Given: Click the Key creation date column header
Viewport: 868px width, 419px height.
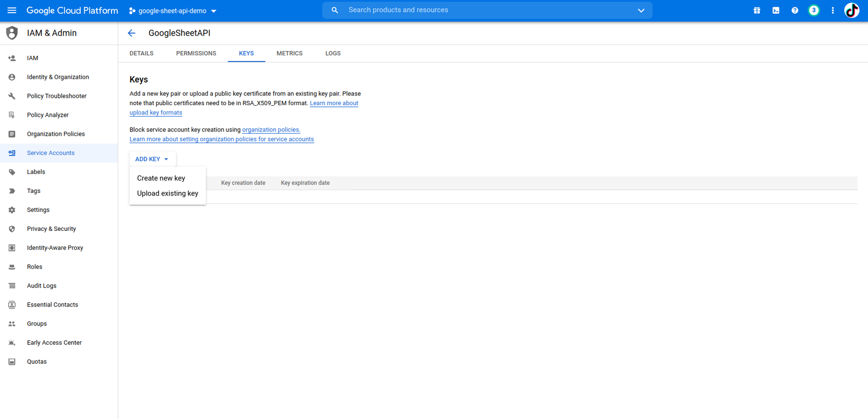Looking at the screenshot, I should [243, 183].
